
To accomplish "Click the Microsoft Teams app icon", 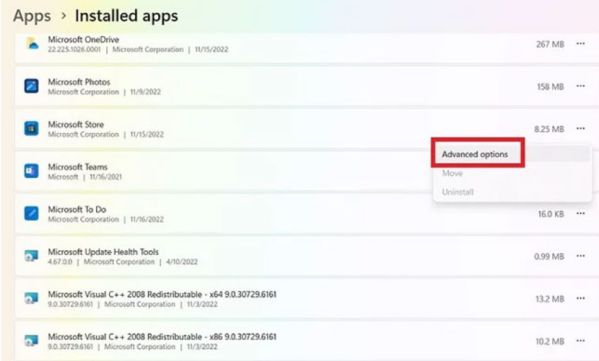I will pyautogui.click(x=31, y=171).
